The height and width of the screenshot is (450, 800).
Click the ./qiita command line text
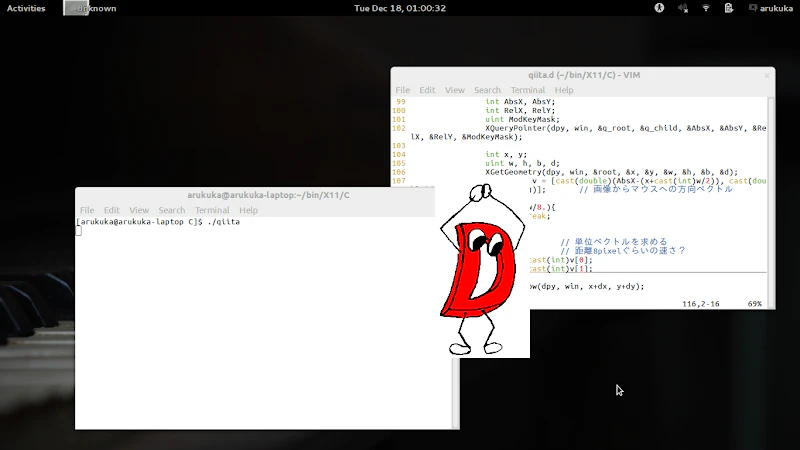pyautogui.click(x=223, y=222)
